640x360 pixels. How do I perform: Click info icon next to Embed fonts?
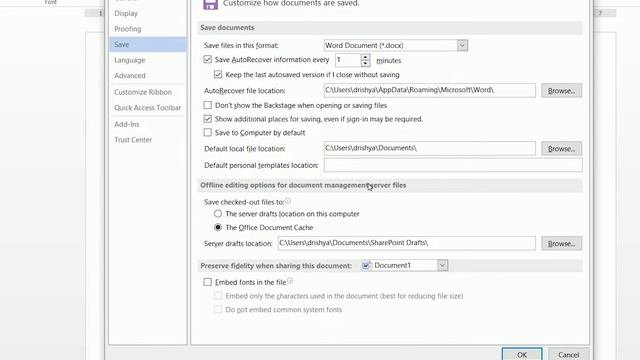[290, 281]
